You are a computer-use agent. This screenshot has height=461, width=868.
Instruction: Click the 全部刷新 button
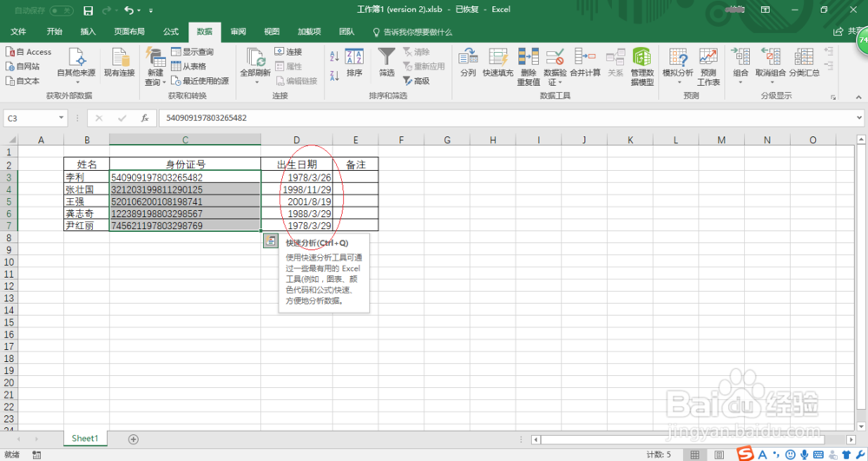255,65
